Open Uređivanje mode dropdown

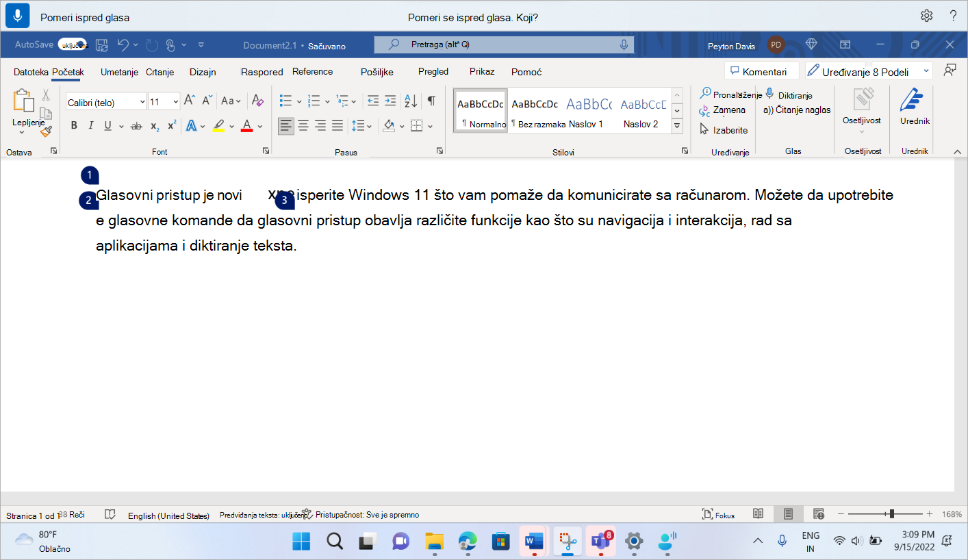[x=926, y=71]
